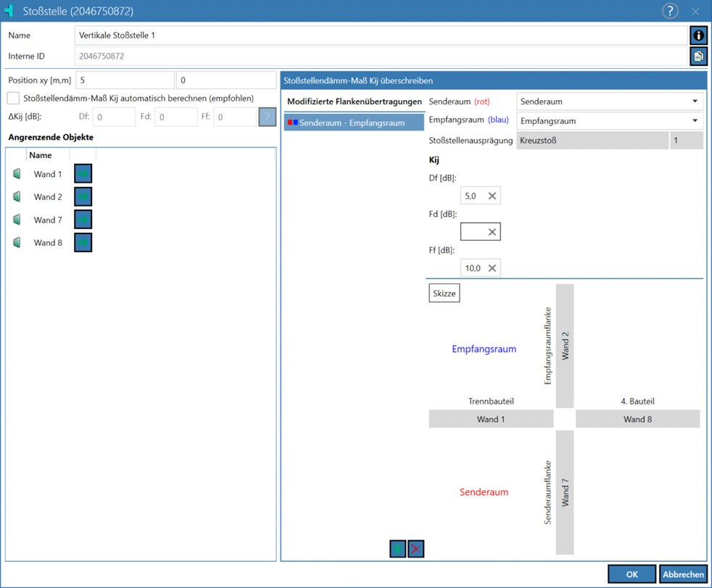Close the Stoßstelle dialog window
This screenshot has height=588, width=712.
coord(695,12)
